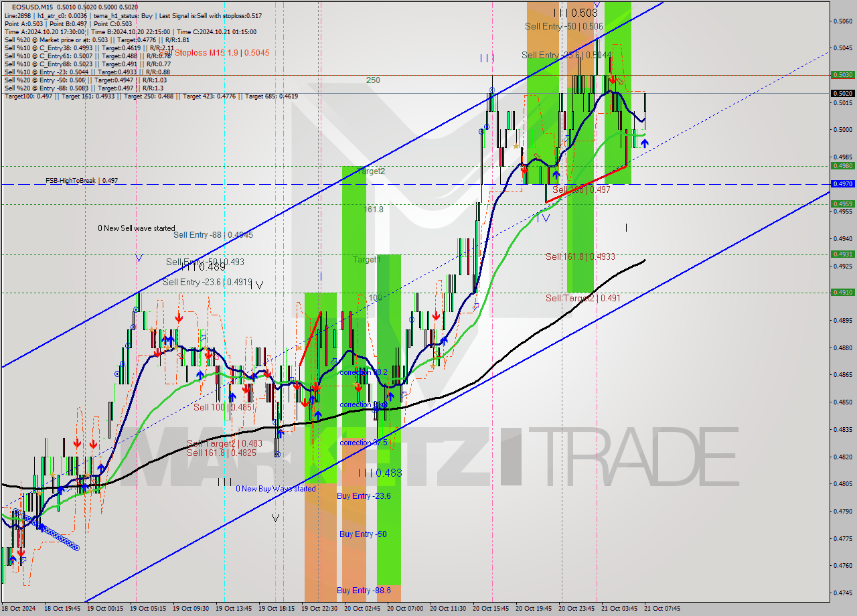This screenshot has width=857, height=616.
Task: Select the 0.4745 price axis value
Action: pyautogui.click(x=843, y=593)
